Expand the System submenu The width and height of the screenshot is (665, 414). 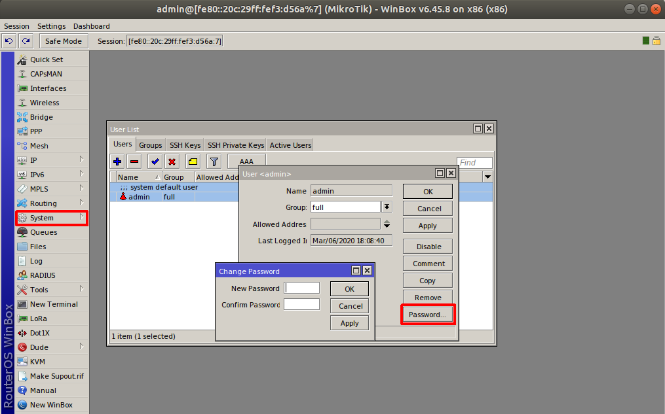coord(81,217)
